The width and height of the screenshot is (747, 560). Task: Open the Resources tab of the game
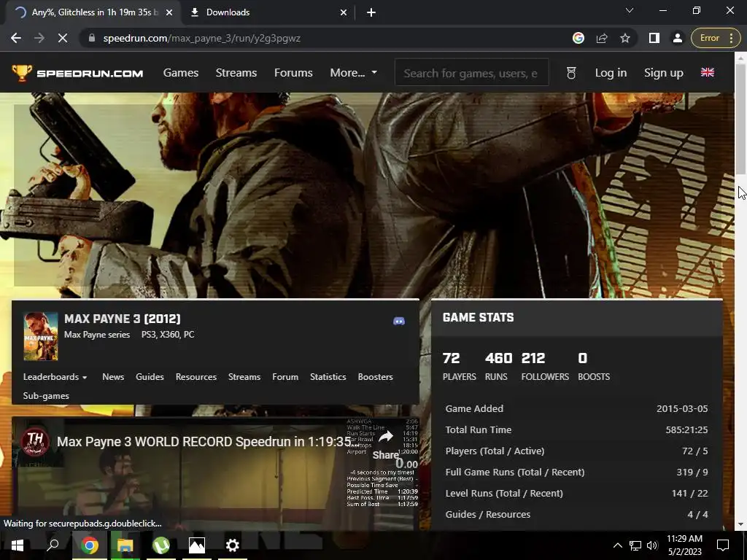tap(196, 377)
